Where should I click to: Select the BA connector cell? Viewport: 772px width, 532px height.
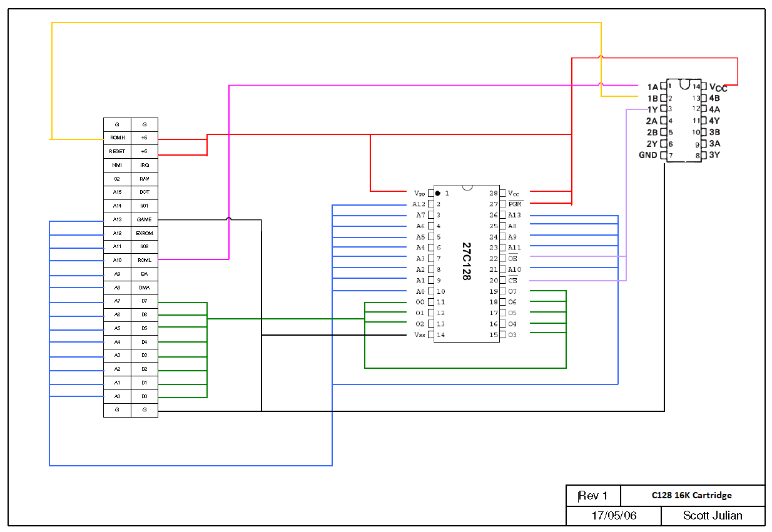[145, 274]
